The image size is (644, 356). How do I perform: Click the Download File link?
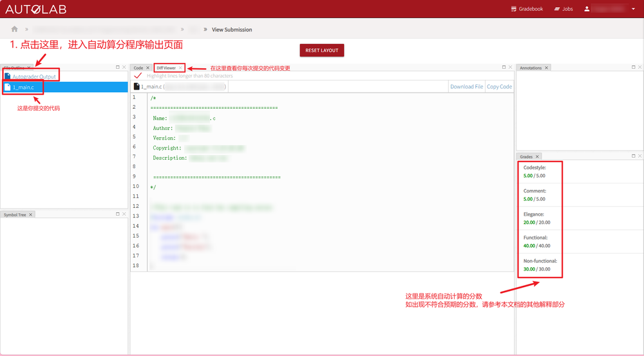coord(466,87)
